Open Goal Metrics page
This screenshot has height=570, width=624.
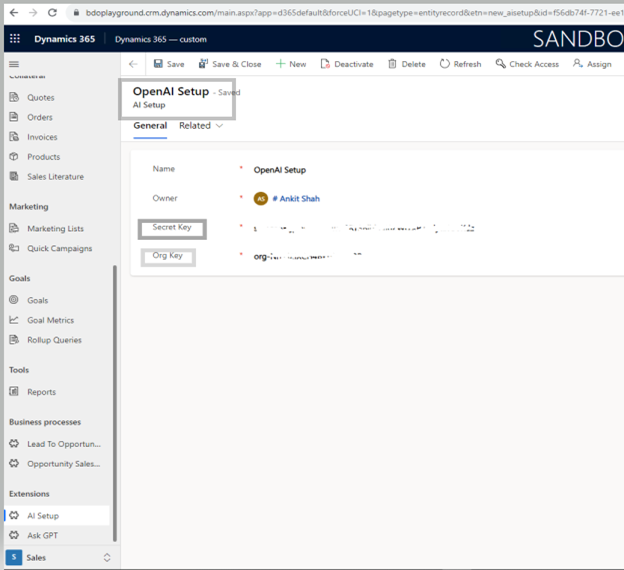point(51,320)
